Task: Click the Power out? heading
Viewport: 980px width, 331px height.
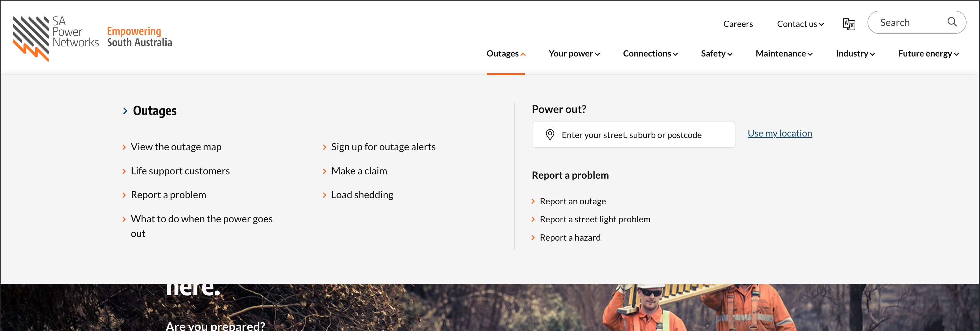Action: pos(559,109)
